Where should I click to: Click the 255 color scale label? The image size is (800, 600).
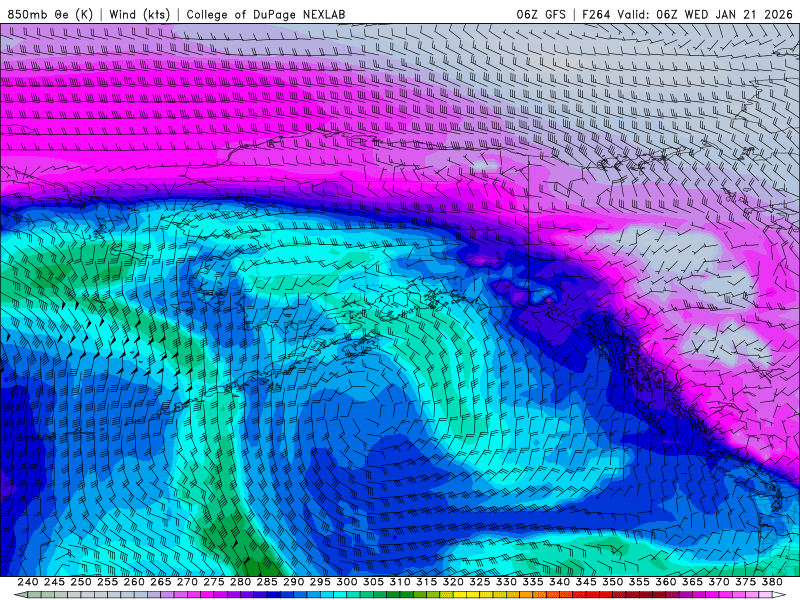[x=108, y=582]
